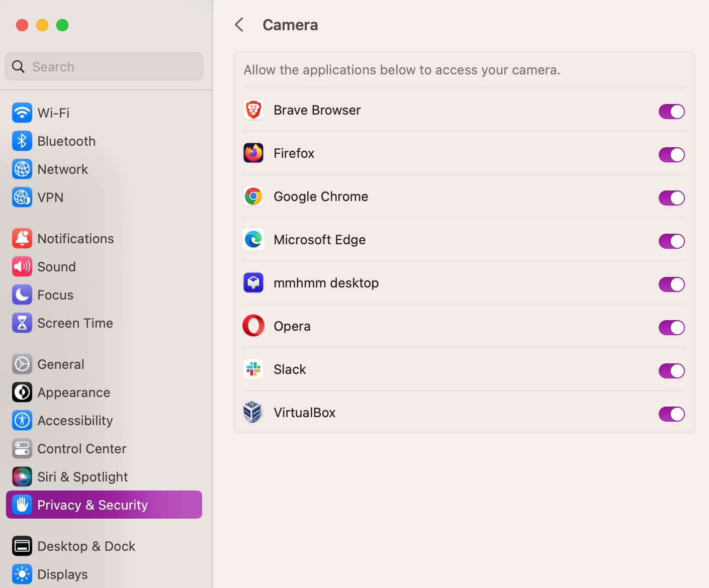Click the mmhmm desktop app icon
Screen dimensions: 709x588
point(253,283)
